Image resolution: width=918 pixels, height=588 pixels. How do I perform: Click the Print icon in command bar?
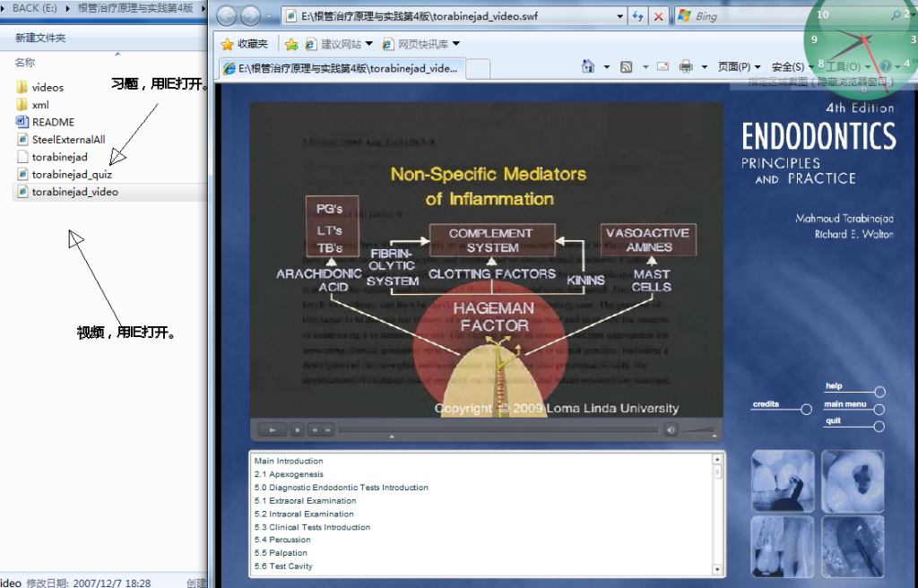click(x=686, y=66)
